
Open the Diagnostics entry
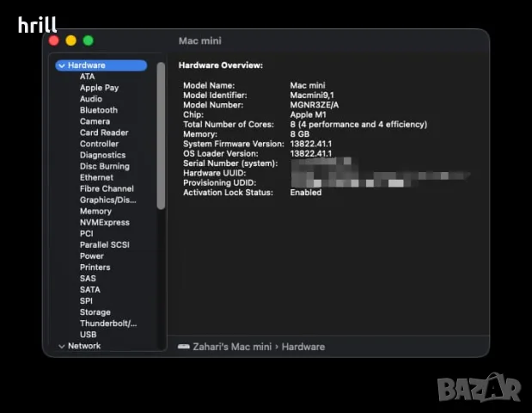click(103, 155)
